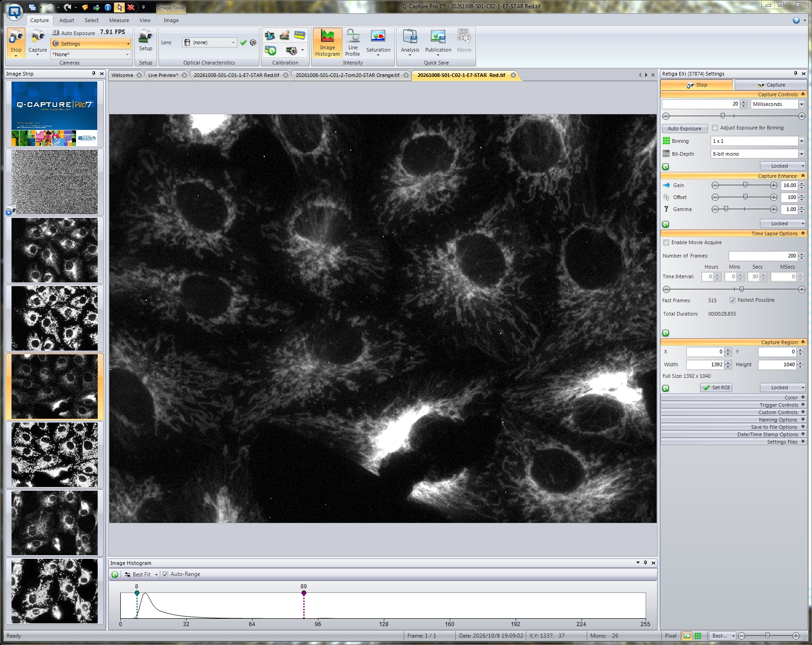
Task: Open the Line Profile tool
Action: [x=353, y=43]
